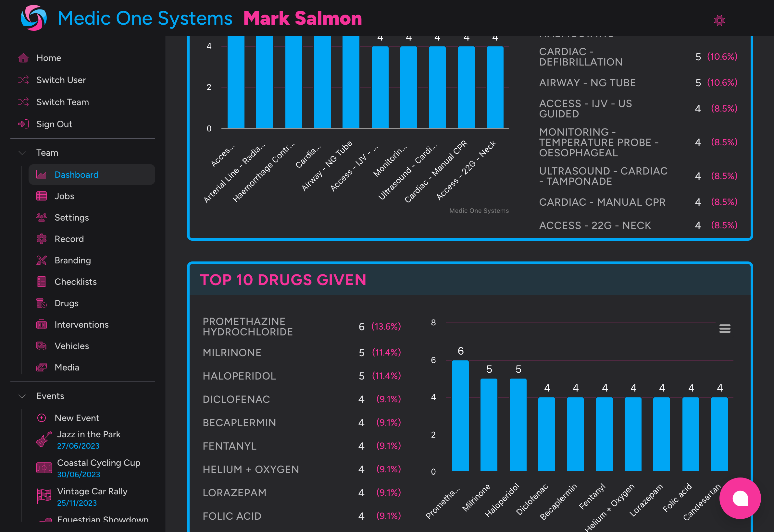The image size is (774, 532).
Task: Select Dashboard in the sidebar
Action: (x=76, y=175)
